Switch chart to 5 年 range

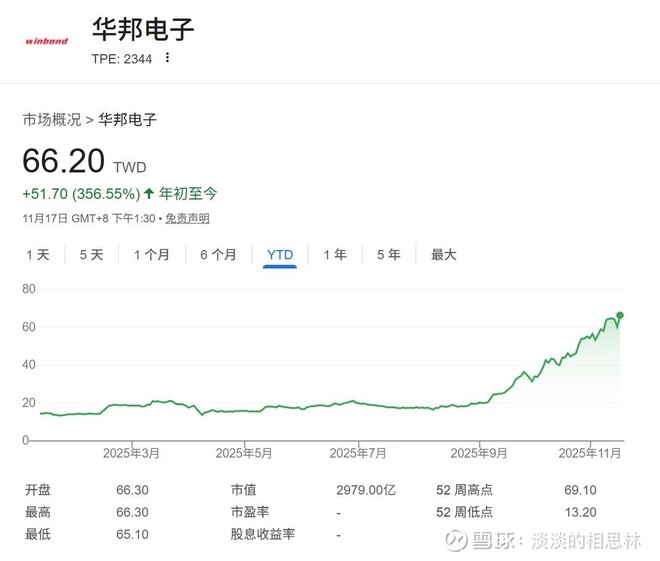(x=389, y=255)
